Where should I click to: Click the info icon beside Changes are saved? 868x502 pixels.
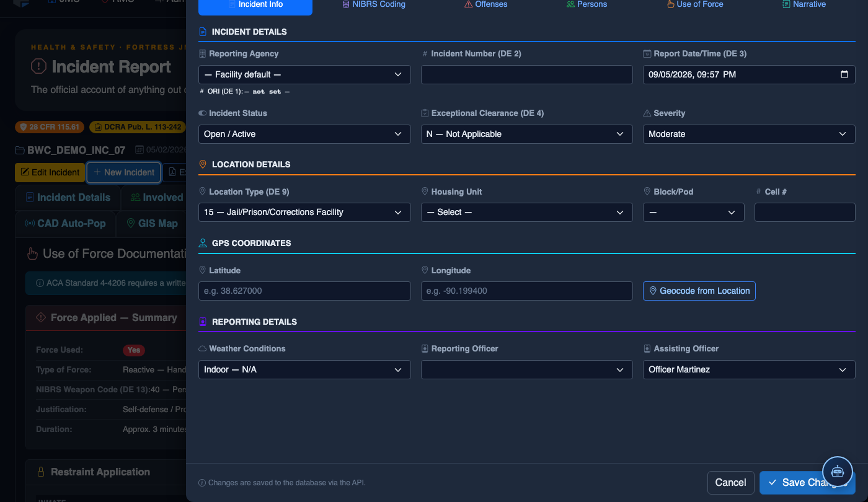(202, 483)
